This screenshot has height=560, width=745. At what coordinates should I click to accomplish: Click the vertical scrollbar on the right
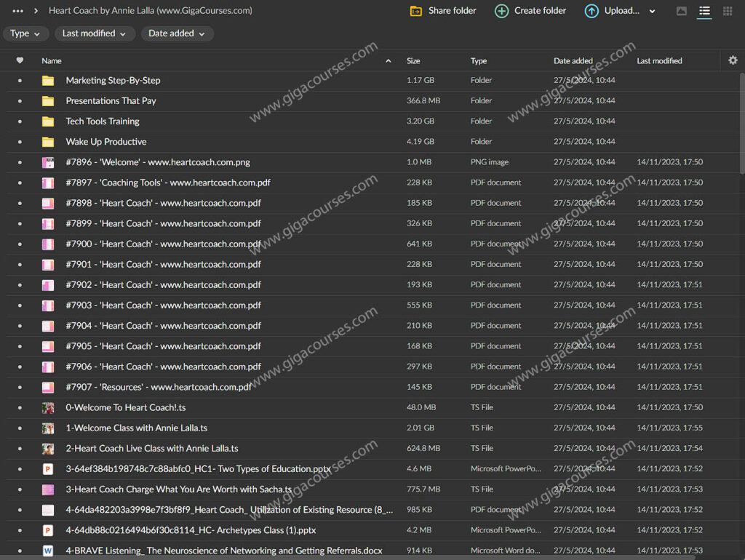pos(741,124)
